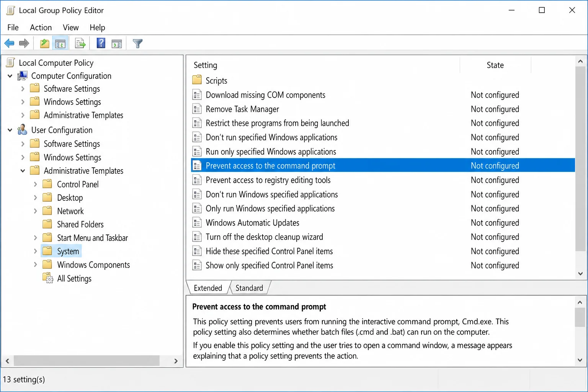The height and width of the screenshot is (392, 588).
Task: Toggle the Show/Hide Console Tree icon
Action: 60,44
